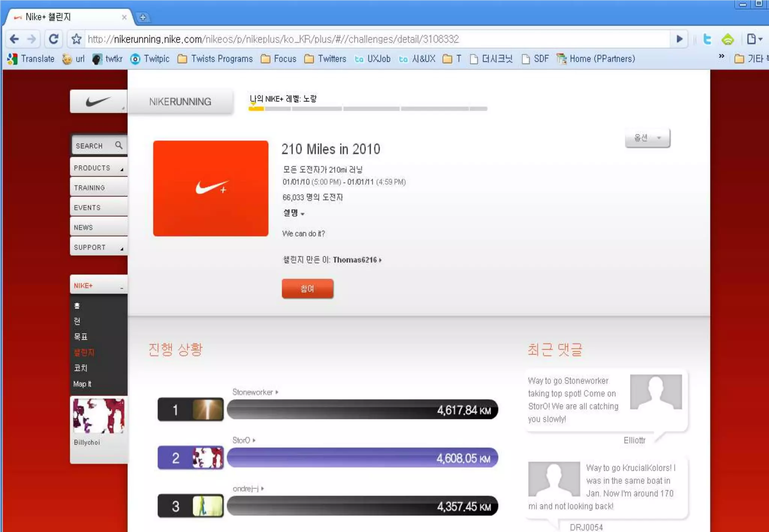This screenshot has height=532, width=769.
Task: Click the browser back arrow
Action: (x=14, y=39)
